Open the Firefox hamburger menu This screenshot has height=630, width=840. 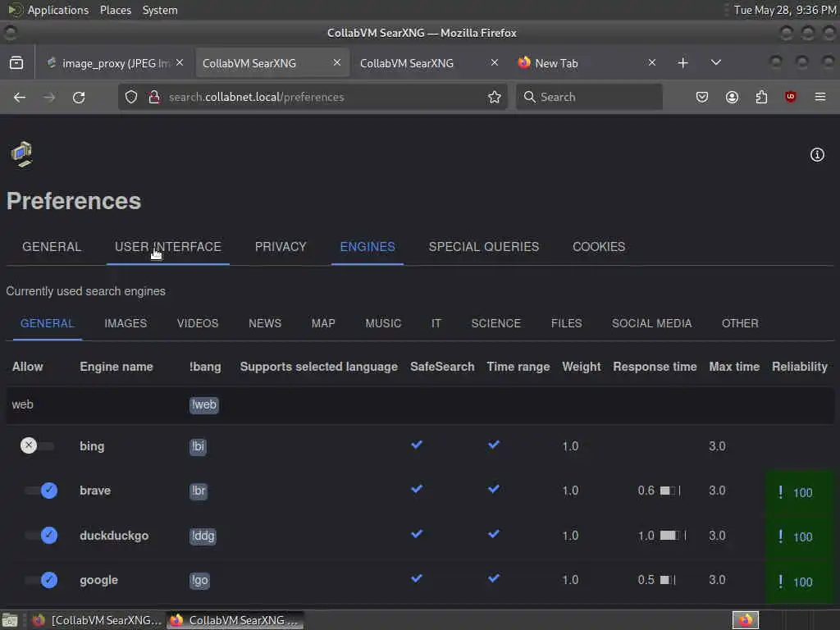[x=820, y=97]
